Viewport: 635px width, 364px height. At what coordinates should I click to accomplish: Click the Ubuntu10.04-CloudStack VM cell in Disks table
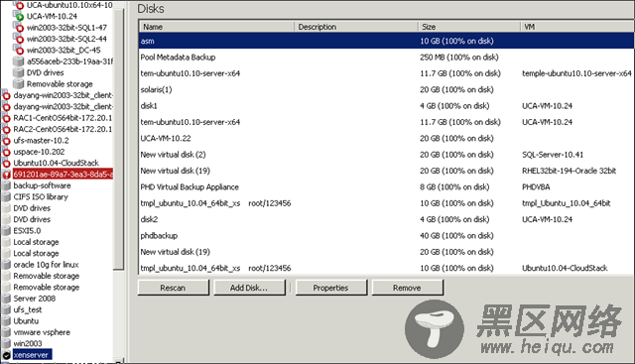pos(565,268)
